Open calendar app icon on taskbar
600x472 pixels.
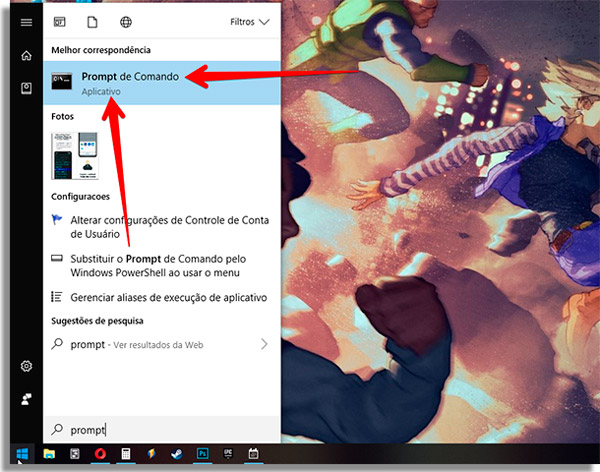pos(253,454)
